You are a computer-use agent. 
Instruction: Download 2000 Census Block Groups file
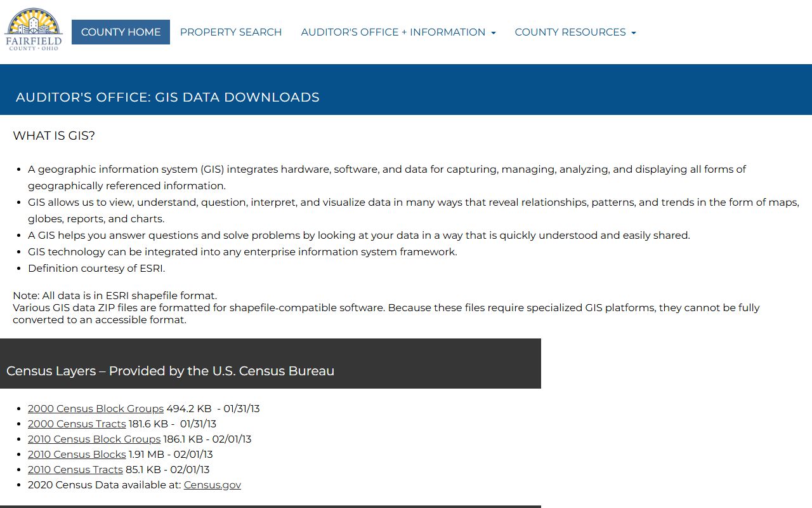[96, 408]
